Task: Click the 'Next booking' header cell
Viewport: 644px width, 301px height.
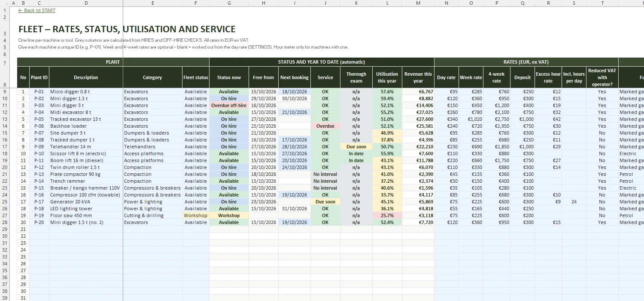Action: click(295, 77)
